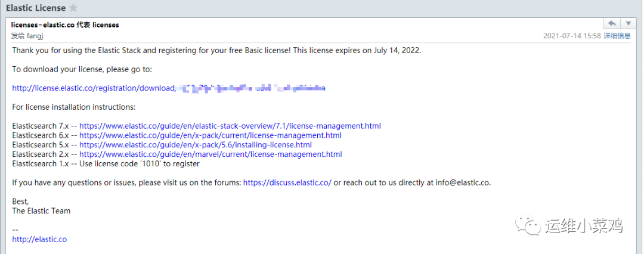The image size is (644, 254).
Task: Click the blurred part of download URL
Action: [x=250, y=88]
